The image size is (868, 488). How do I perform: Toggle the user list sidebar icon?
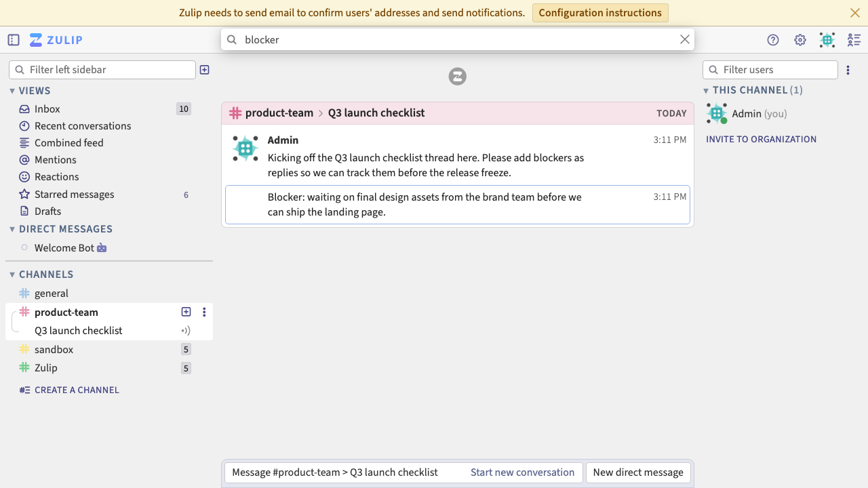[x=854, y=40]
